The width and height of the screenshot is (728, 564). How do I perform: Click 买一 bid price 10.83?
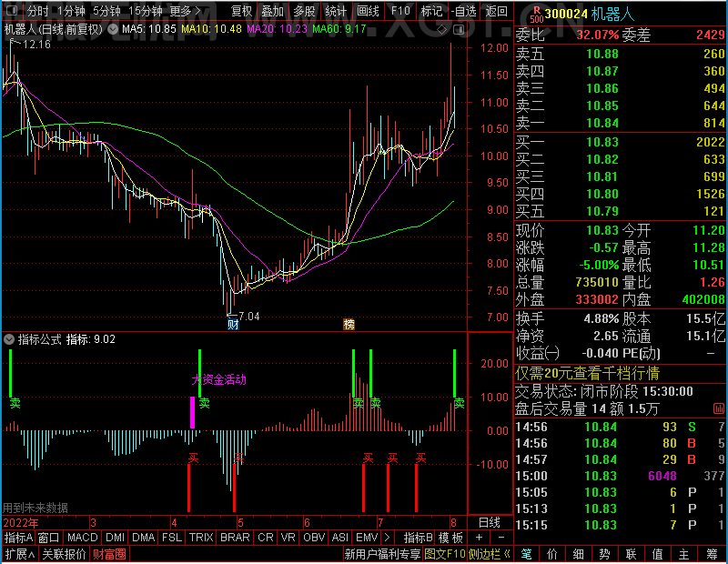coord(602,142)
